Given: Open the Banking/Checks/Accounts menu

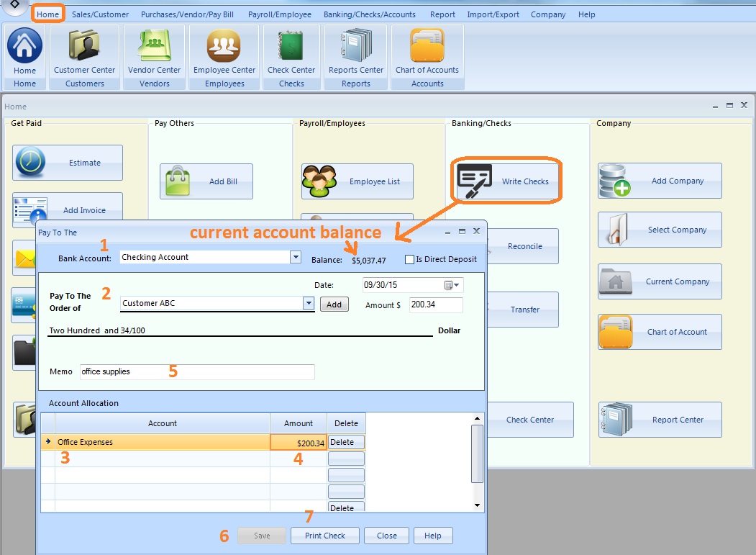Looking at the screenshot, I should 369,14.
